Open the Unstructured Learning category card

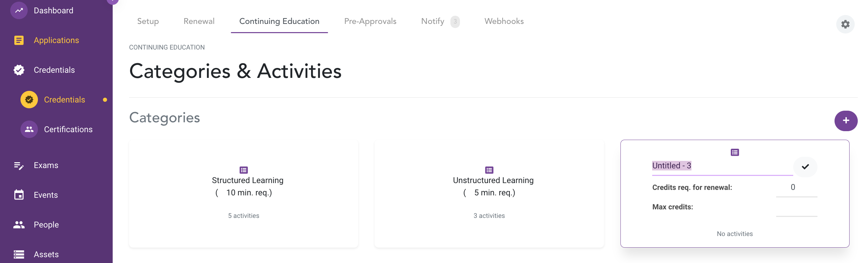(x=489, y=194)
